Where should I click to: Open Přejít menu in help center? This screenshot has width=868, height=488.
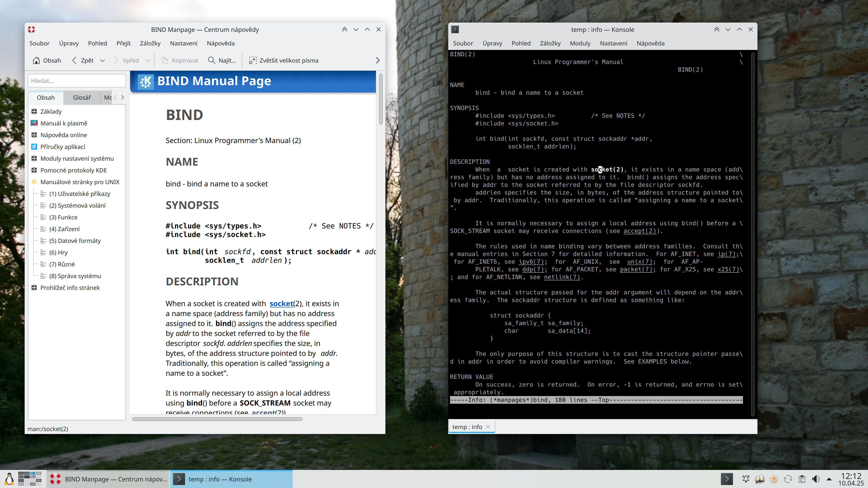123,43
